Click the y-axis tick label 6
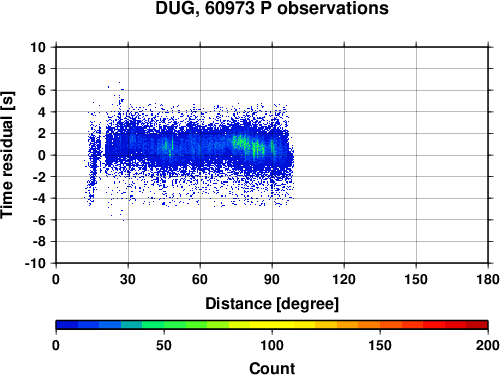 click(42, 90)
